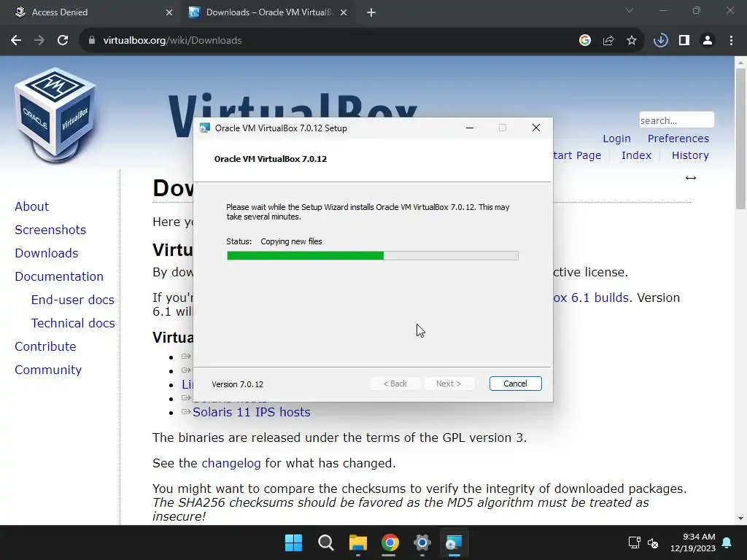Click the browser forward arrow

39,41
